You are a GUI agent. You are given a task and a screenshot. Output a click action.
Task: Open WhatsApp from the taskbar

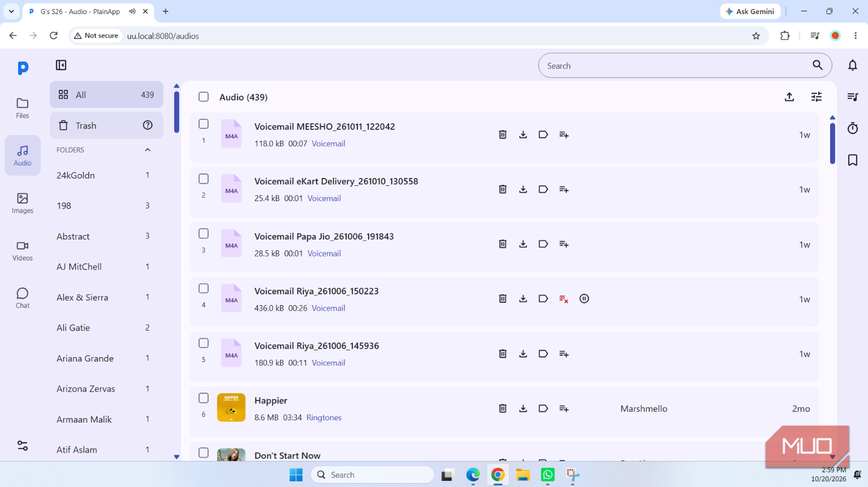[548, 475]
